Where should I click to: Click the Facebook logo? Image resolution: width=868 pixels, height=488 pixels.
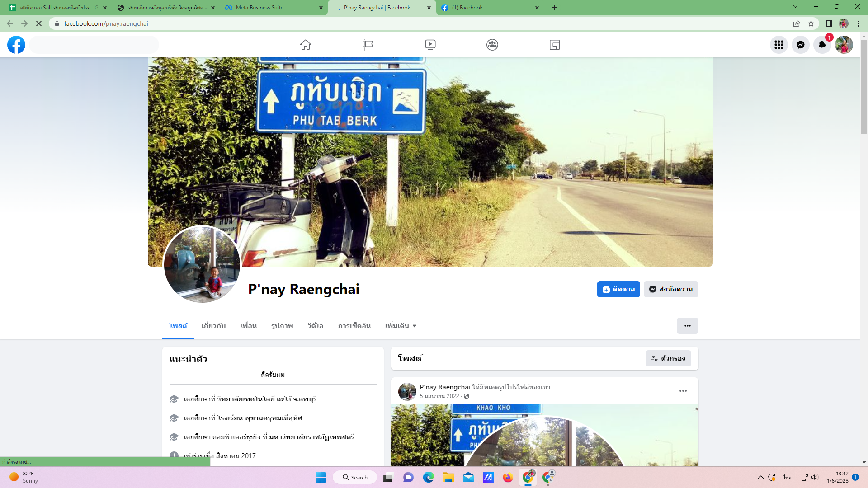16,45
